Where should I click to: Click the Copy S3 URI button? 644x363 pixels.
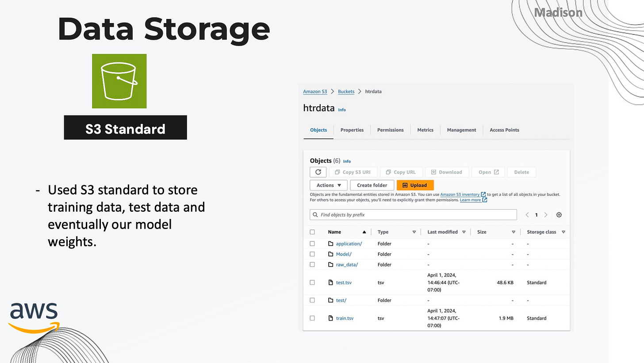353,172
